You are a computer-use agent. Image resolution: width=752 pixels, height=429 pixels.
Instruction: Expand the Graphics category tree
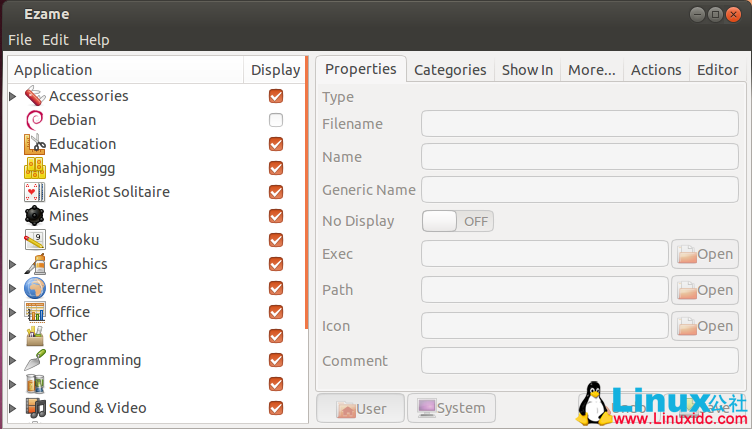[13, 264]
